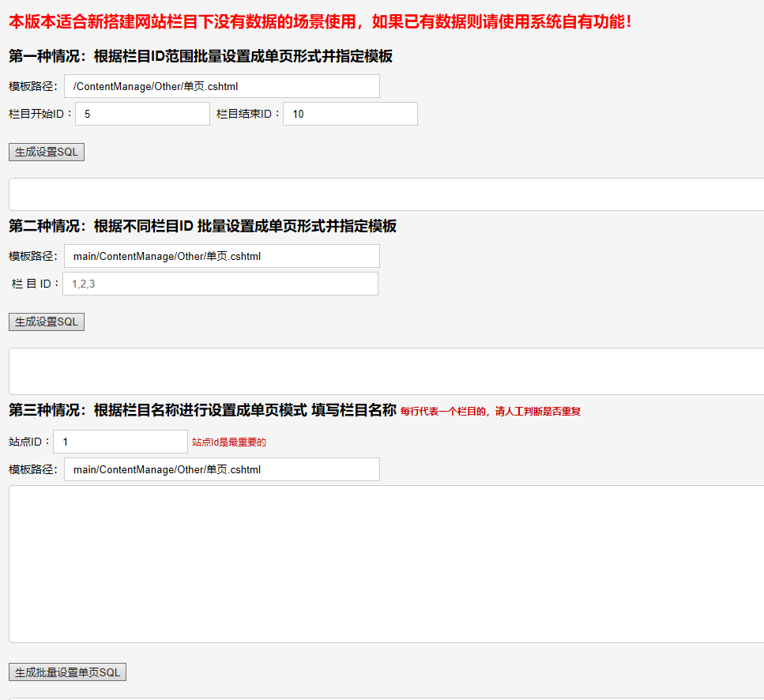764x700 pixels.
Task: Click the large column names text area
Action: 386,564
